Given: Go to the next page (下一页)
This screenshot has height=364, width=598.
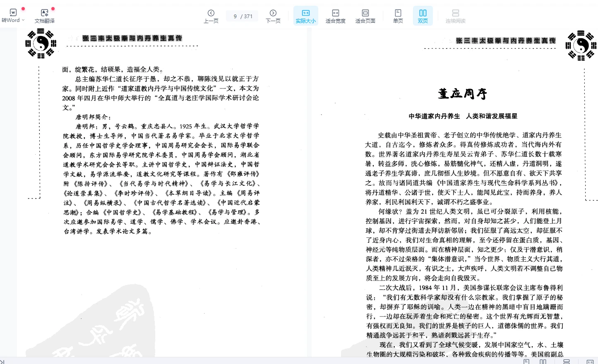Looking at the screenshot, I should tap(273, 16).
